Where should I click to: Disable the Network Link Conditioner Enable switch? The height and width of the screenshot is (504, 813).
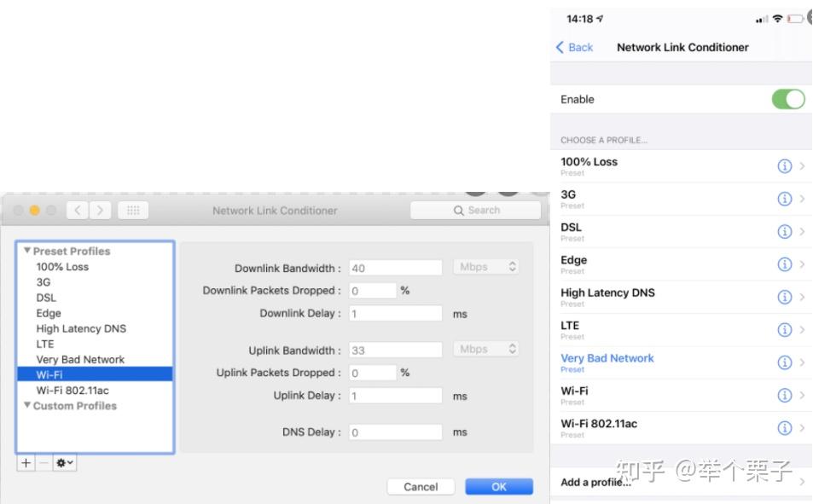(x=787, y=100)
